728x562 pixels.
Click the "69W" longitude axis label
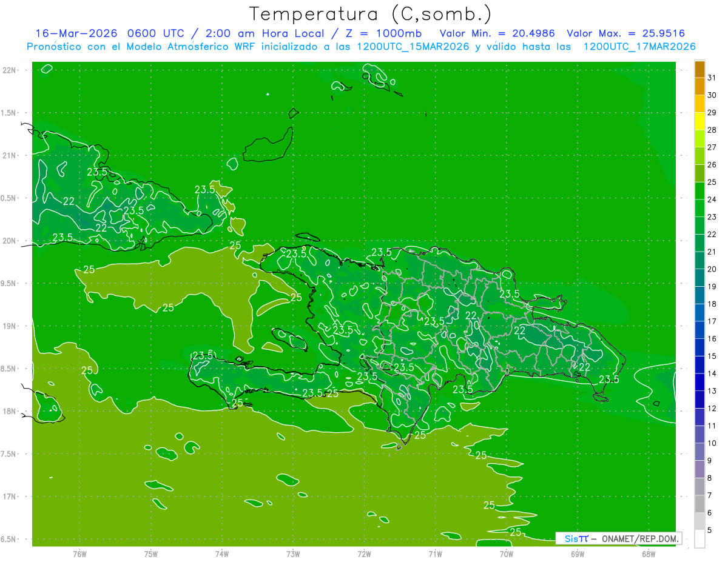[578, 554]
